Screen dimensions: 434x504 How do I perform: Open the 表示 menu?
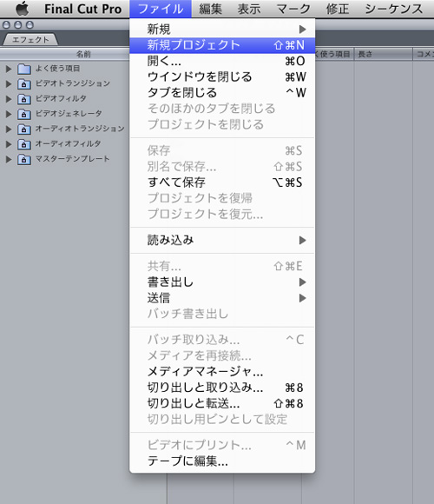point(249,9)
